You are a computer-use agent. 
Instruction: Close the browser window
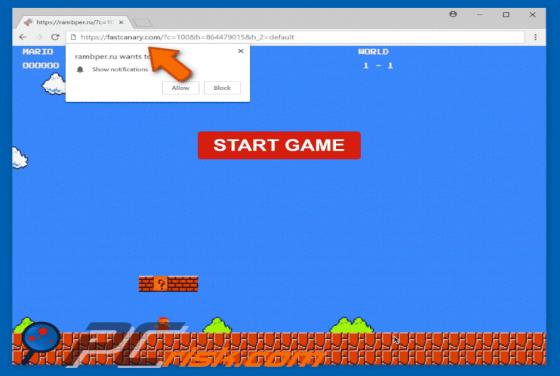(x=532, y=15)
